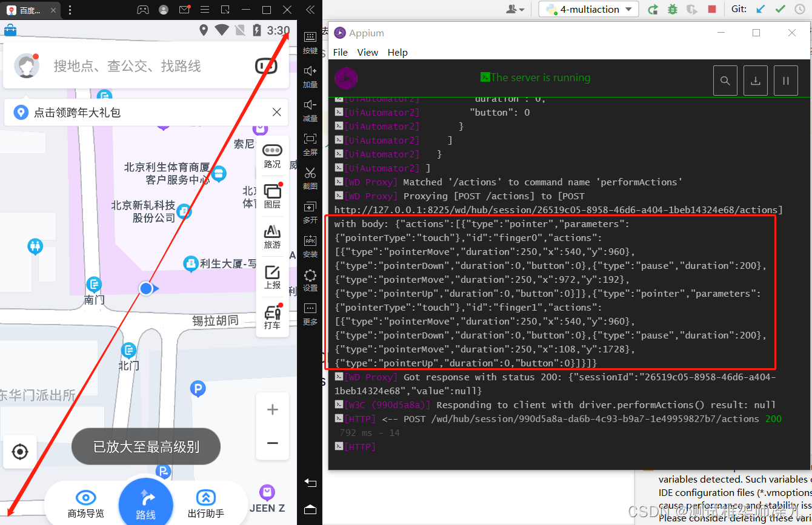Click the Appium search logs button
812x525 pixels.
pos(725,81)
